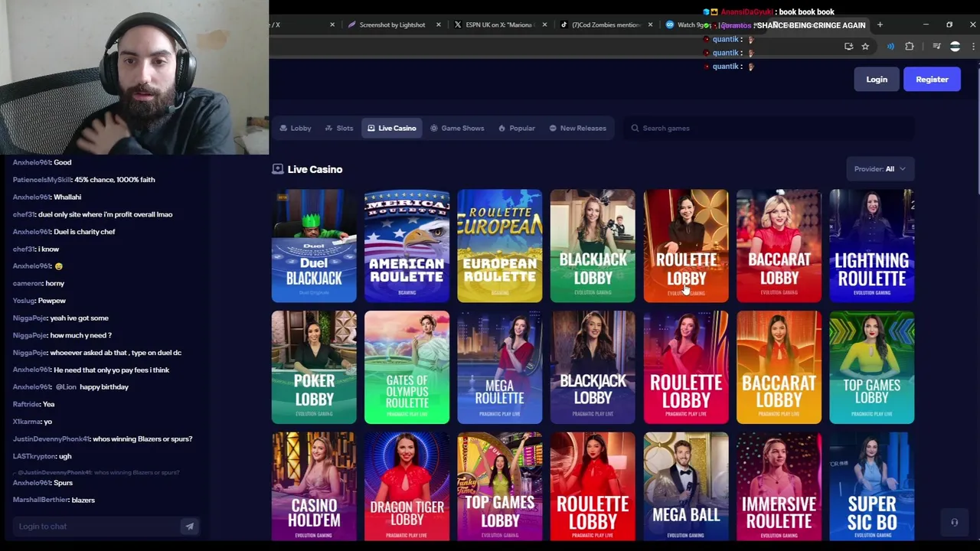This screenshot has height=551, width=980.
Task: Click chat username JustinDevennyPhonk41
Action: pos(51,439)
